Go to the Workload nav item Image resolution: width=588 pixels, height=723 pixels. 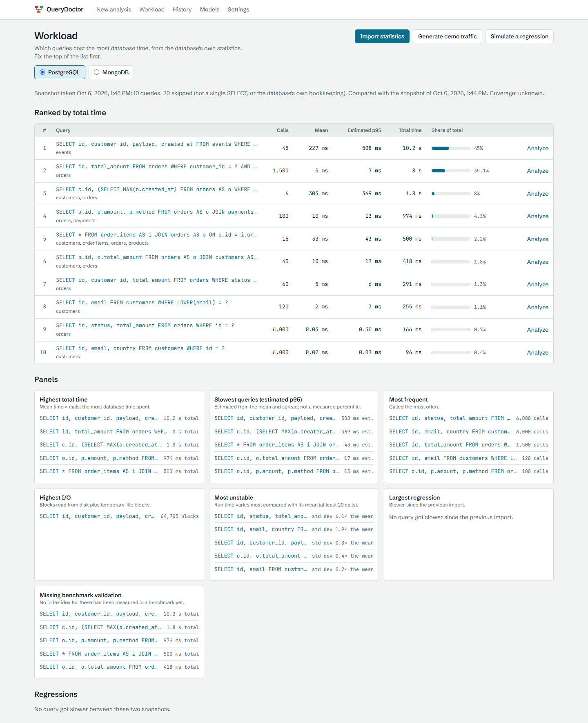click(x=152, y=9)
